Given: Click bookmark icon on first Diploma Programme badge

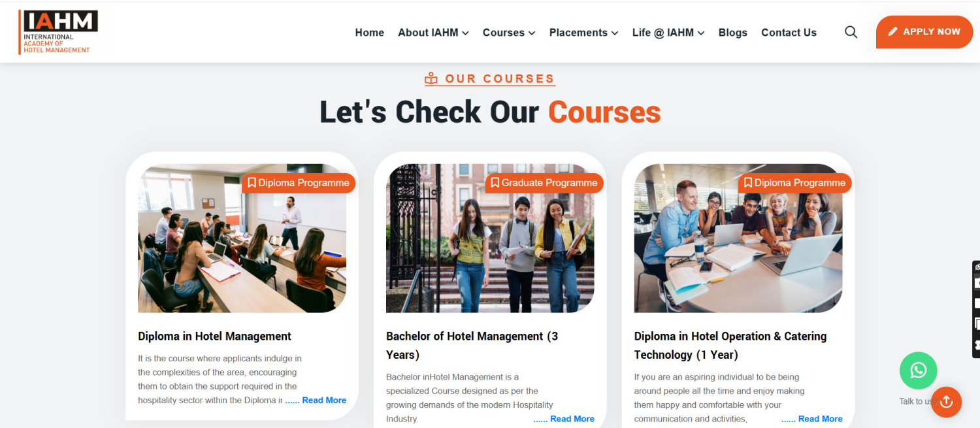Looking at the screenshot, I should coord(252,183).
